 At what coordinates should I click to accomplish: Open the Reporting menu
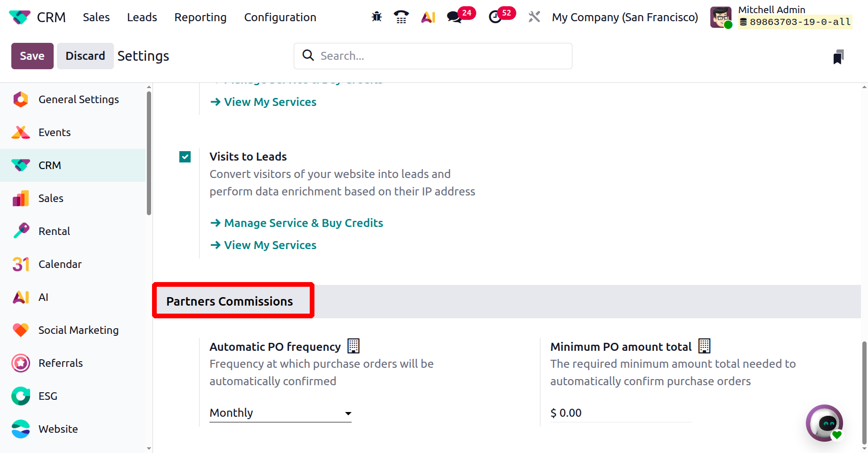(x=201, y=17)
